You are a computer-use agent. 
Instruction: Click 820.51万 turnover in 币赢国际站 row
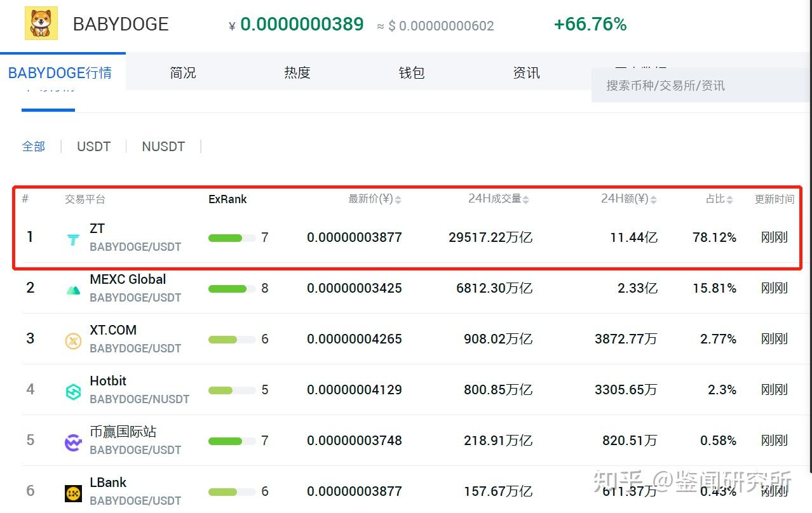click(x=630, y=441)
